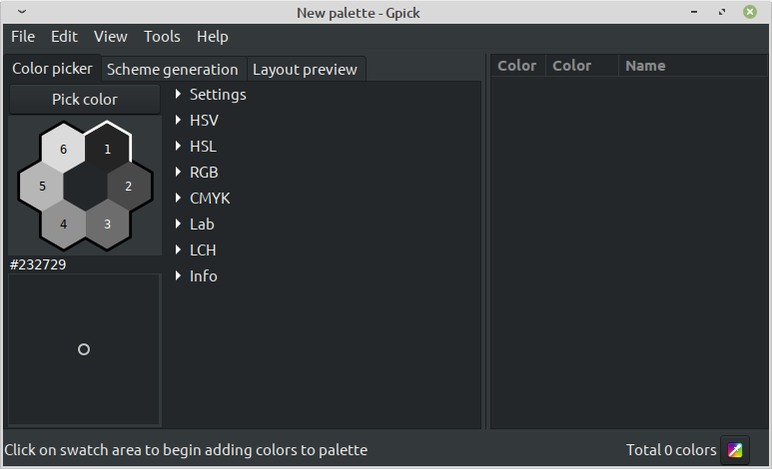Select hexagon swatch number 5
Viewport: 772px width, 469px height.
pos(42,187)
